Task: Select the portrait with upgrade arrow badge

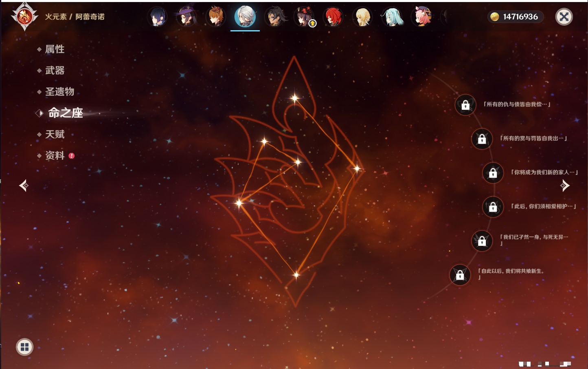Action: click(304, 17)
